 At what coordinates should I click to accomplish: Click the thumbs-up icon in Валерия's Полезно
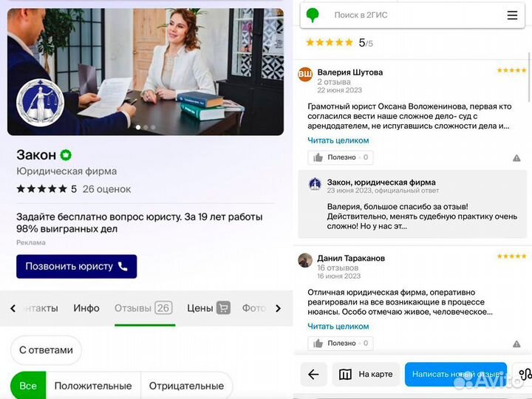[x=318, y=157]
